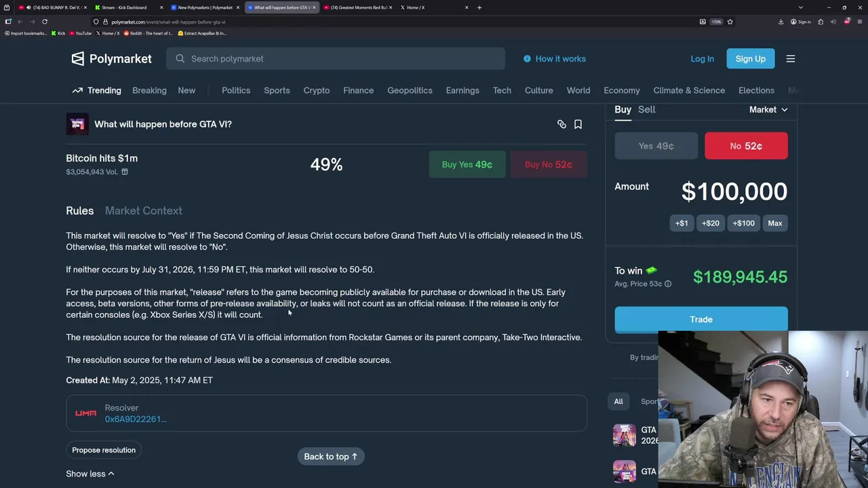Reset the 170% zoom level indicator
868x488 pixels.
pos(717,22)
